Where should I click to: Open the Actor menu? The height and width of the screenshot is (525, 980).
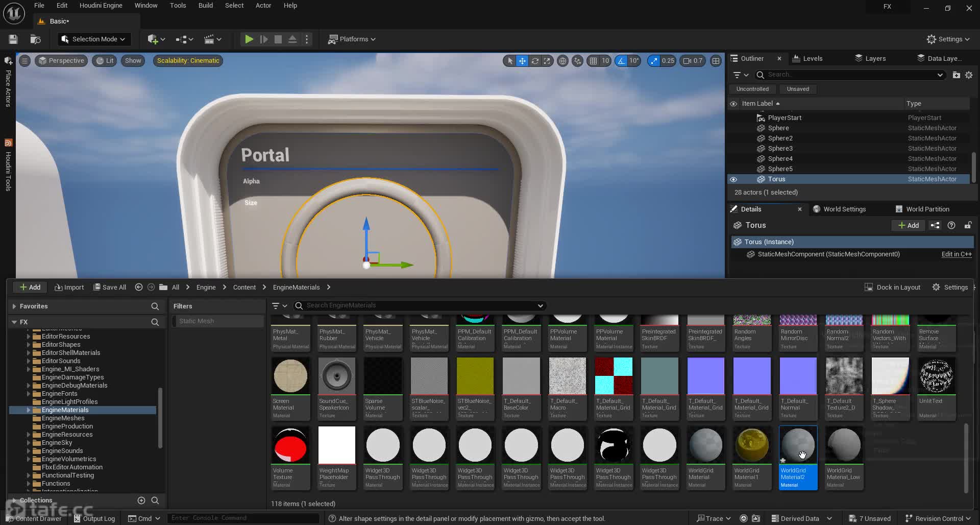pyautogui.click(x=263, y=6)
